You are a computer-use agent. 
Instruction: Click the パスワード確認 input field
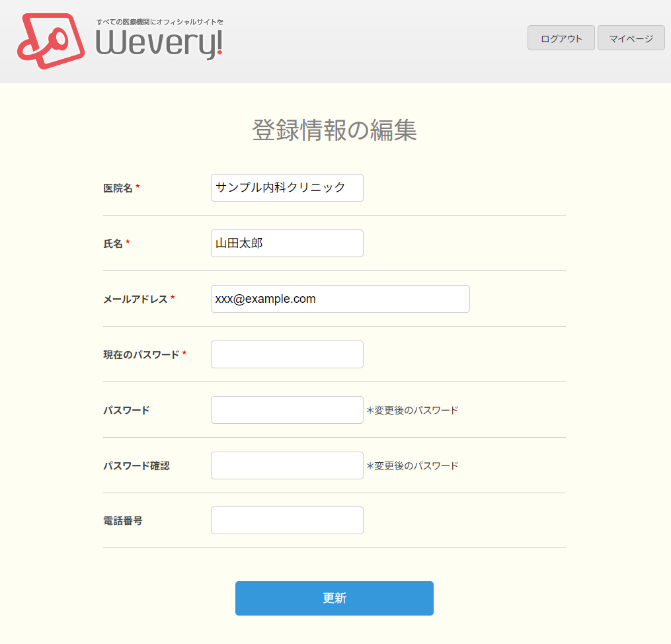[287, 465]
